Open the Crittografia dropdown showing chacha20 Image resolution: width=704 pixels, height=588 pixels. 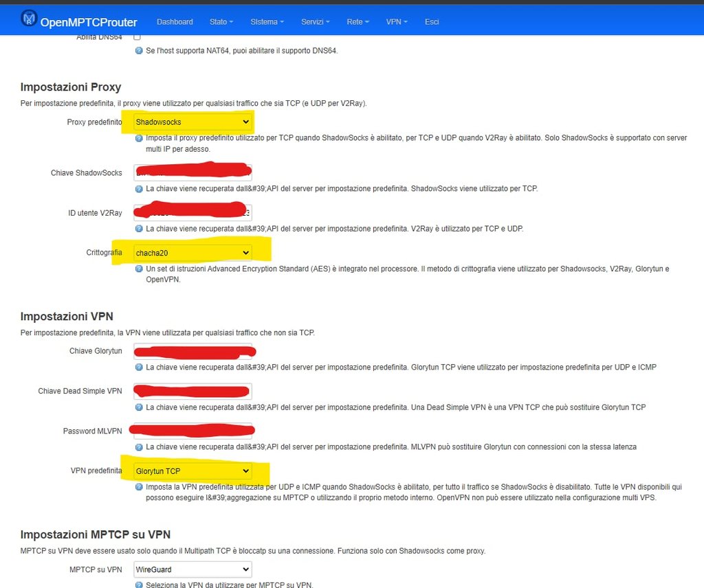pyautogui.click(x=192, y=253)
